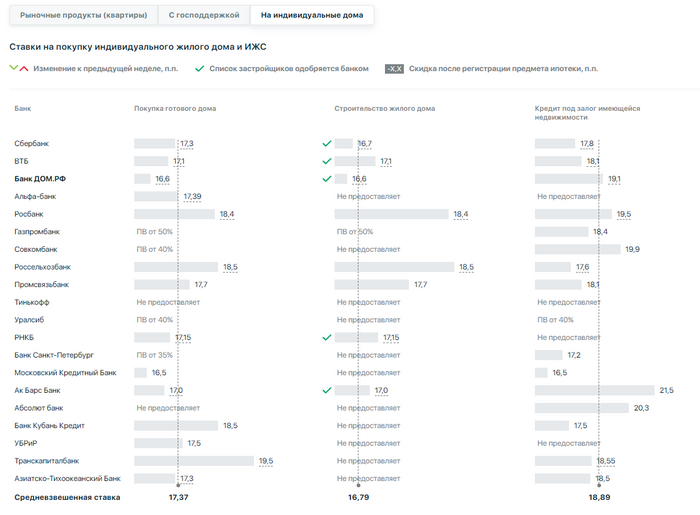Click the green and red change arrows in legend
This screenshot has width=700, height=515.
tap(18, 68)
